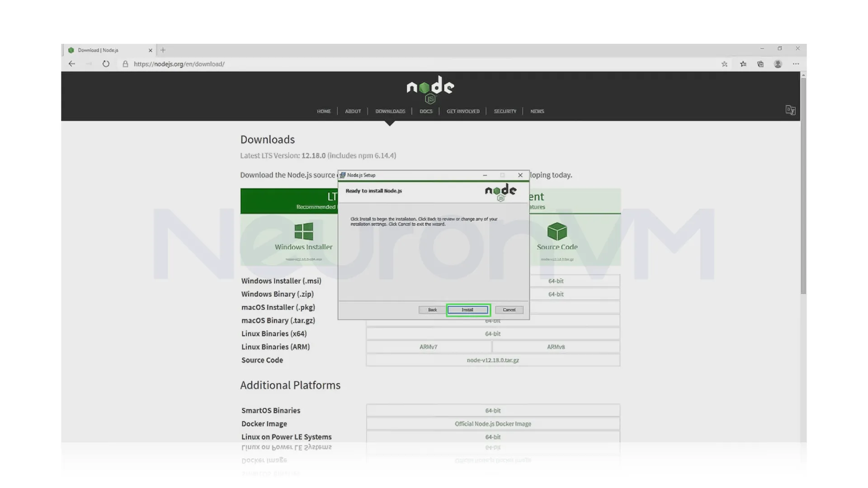868x488 pixels.
Task: Click the Latest LTS Version 12.18.0 text
Action: pyautogui.click(x=318, y=155)
